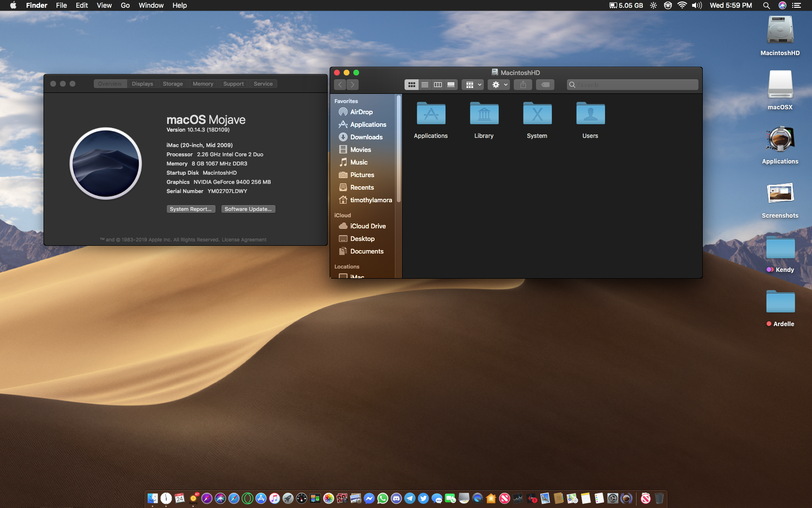Go back in Finder window
The height and width of the screenshot is (508, 812).
[x=340, y=85]
